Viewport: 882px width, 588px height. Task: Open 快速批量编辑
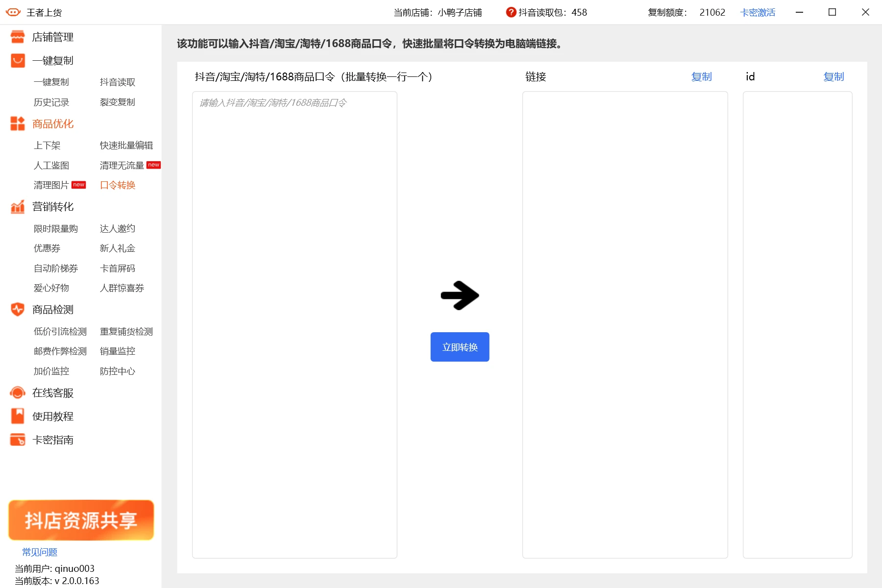pos(126,146)
